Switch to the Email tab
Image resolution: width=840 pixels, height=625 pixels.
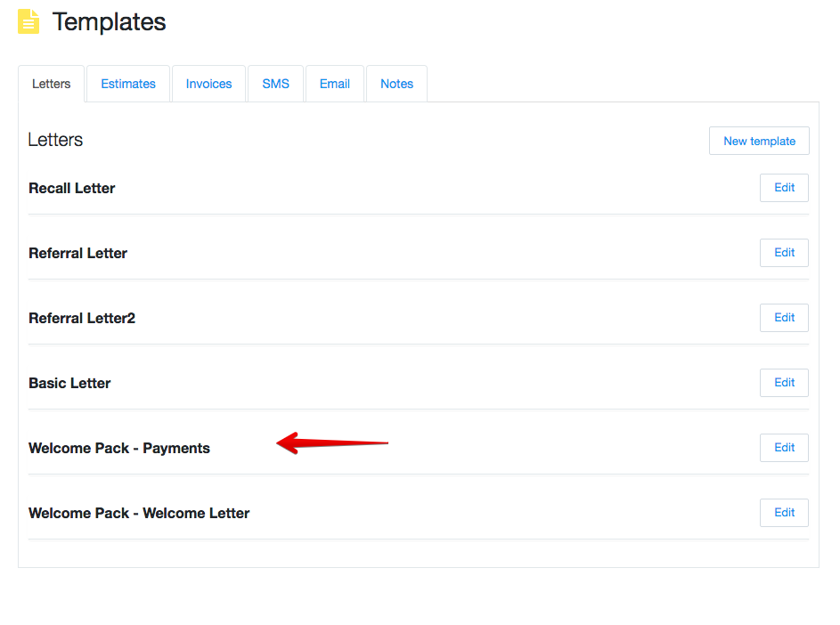coord(335,84)
